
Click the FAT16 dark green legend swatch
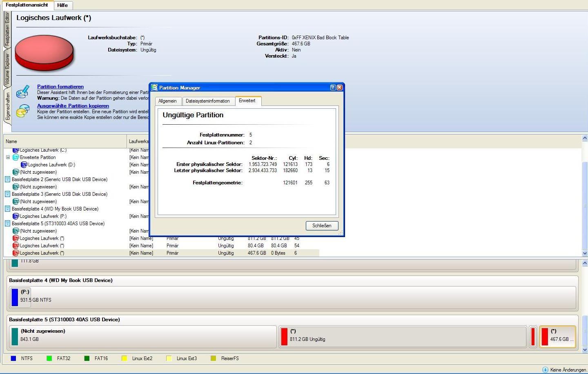tap(87, 358)
